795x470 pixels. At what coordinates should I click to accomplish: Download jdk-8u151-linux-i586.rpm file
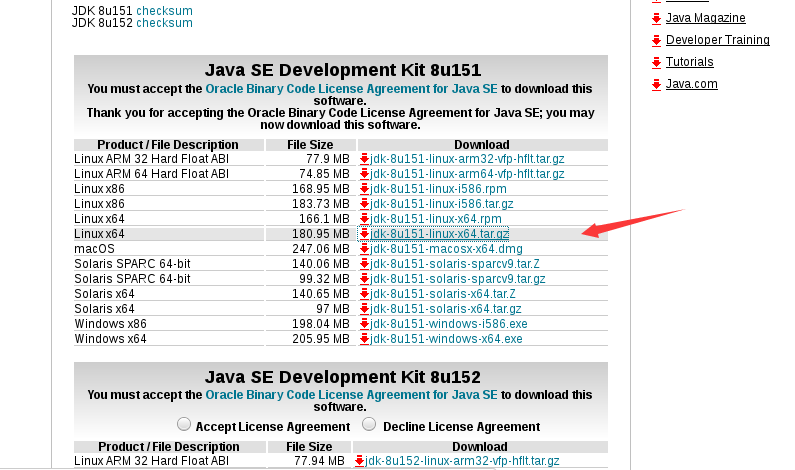438,189
